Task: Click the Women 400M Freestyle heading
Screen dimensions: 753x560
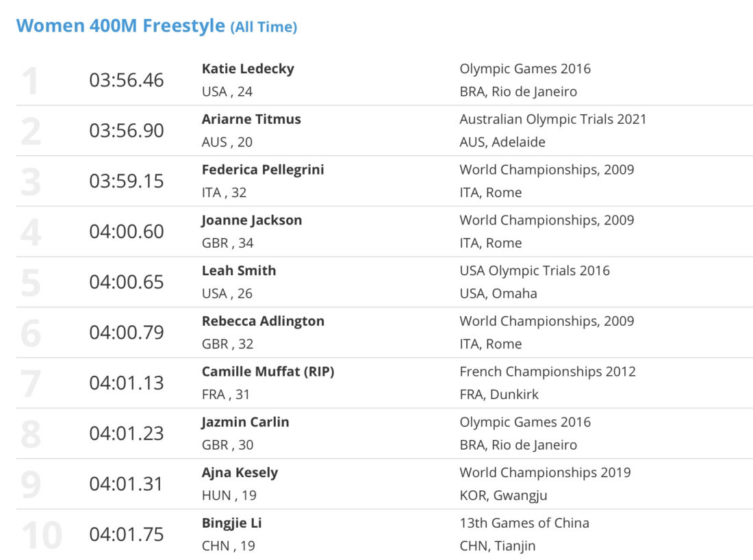Action: click(x=157, y=26)
